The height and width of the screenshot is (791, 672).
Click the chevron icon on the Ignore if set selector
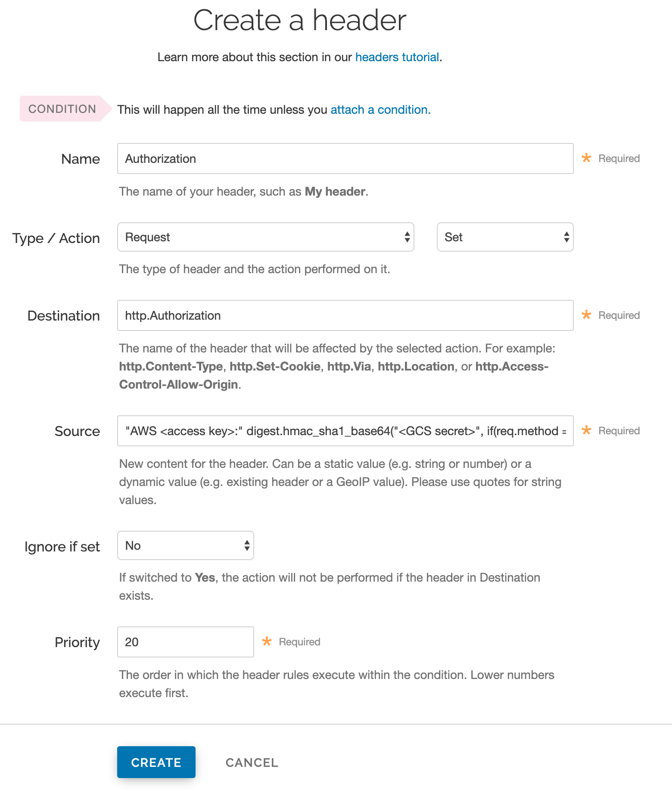[246, 545]
